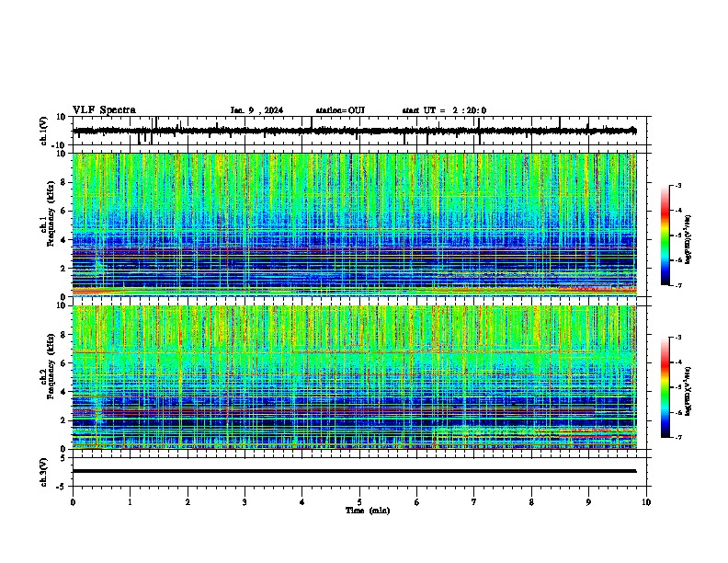Click the flat ch.3 voltage trace
The image size is (728, 563).
click(x=354, y=471)
